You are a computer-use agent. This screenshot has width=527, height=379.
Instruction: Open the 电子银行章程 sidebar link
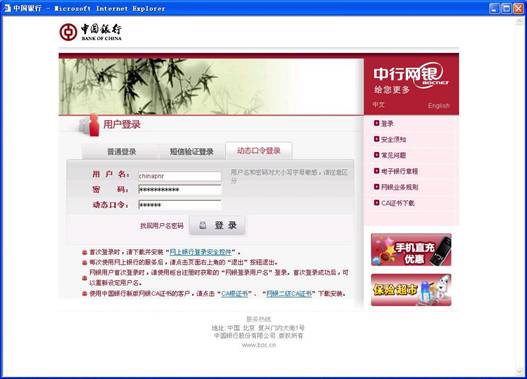pyautogui.click(x=399, y=171)
